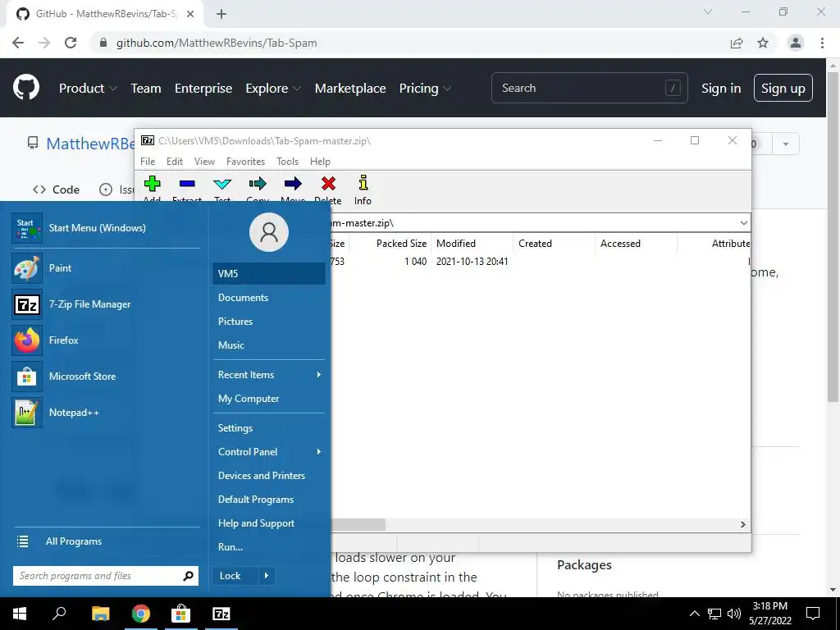The width and height of the screenshot is (840, 630).
Task: Click the 7-Zip Test toolbar icon
Action: click(x=222, y=184)
